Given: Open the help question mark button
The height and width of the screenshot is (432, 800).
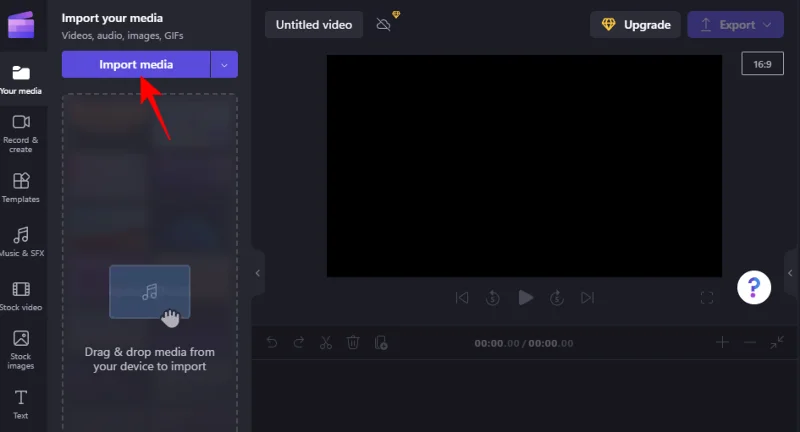Looking at the screenshot, I should pyautogui.click(x=754, y=287).
